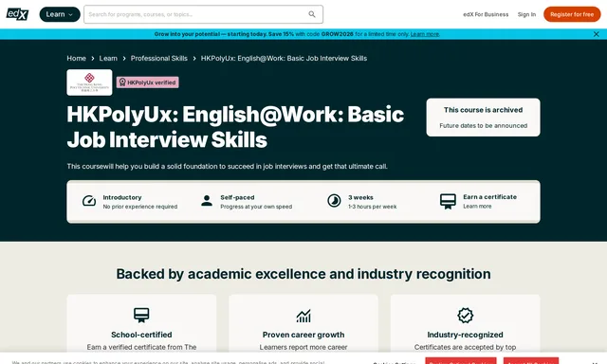Go to Home breadcrumb
607x364 pixels.
[76, 59]
